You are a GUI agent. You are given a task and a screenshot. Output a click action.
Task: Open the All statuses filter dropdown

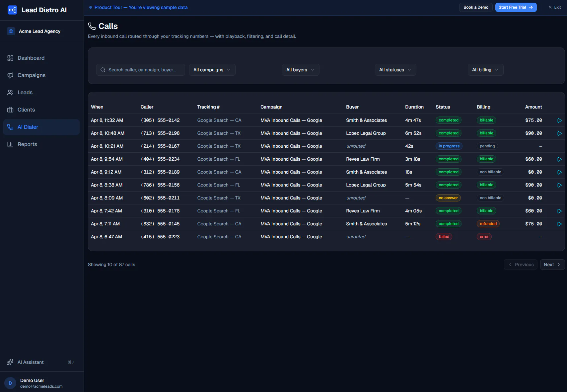pos(395,70)
